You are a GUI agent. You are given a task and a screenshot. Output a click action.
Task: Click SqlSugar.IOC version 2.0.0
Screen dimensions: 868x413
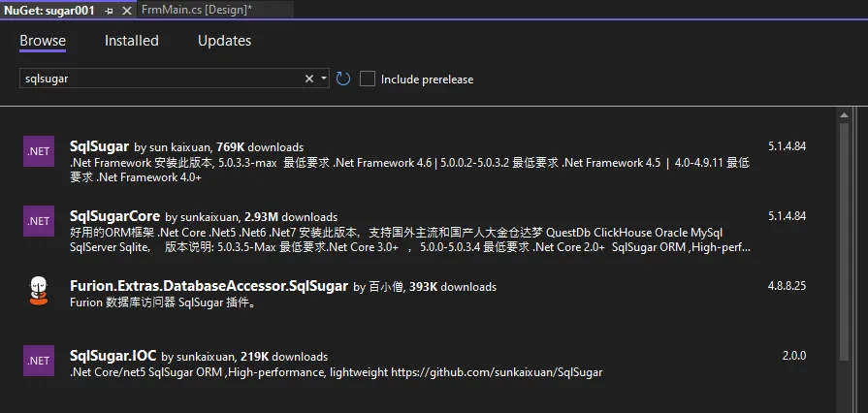[794, 356]
